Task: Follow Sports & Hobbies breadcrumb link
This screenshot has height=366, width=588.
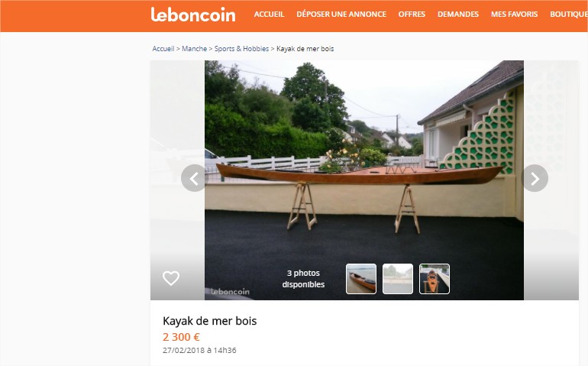Action: click(241, 49)
